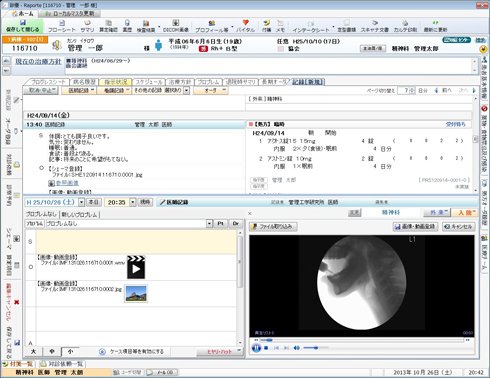Viewport: 490px width, 378px height.
Task: Click the Pt button beside the problem combo box
Action: pyautogui.click(x=220, y=224)
